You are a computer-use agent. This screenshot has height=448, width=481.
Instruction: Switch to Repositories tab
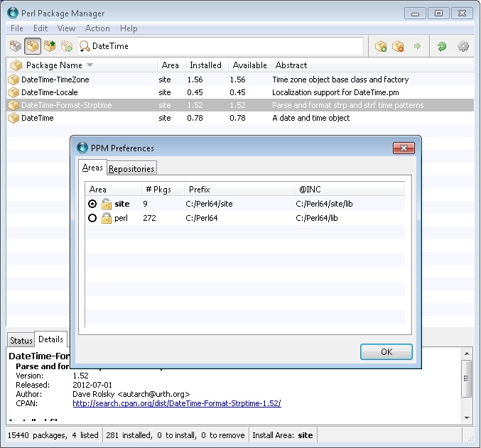pyautogui.click(x=131, y=169)
